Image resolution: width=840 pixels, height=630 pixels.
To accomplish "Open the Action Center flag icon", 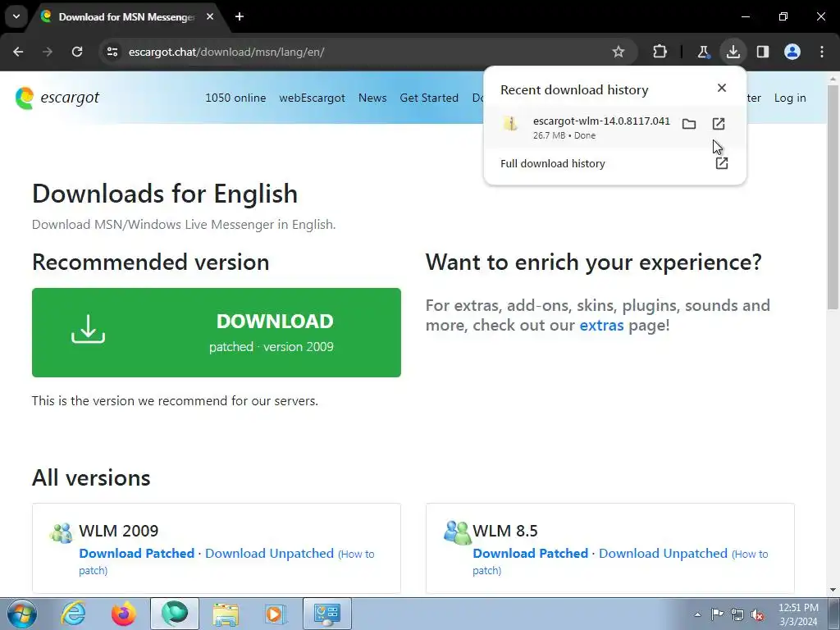I will [717, 614].
